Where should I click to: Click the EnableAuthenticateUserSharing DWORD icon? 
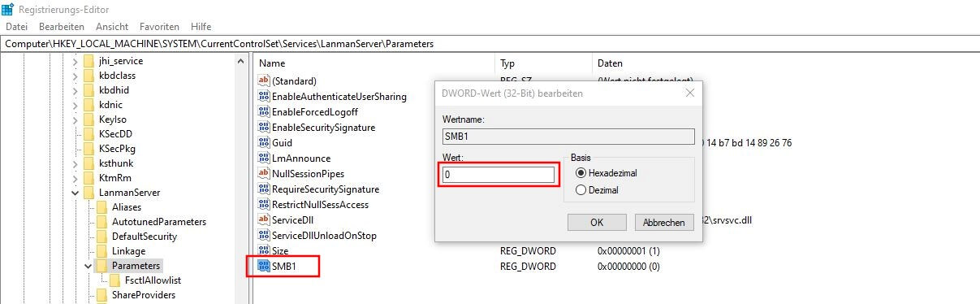[x=263, y=96]
